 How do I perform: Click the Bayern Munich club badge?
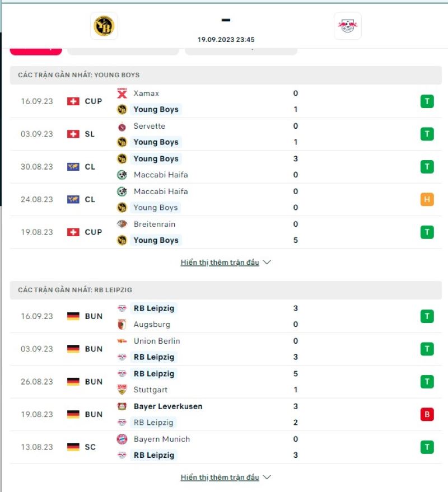[122, 439]
